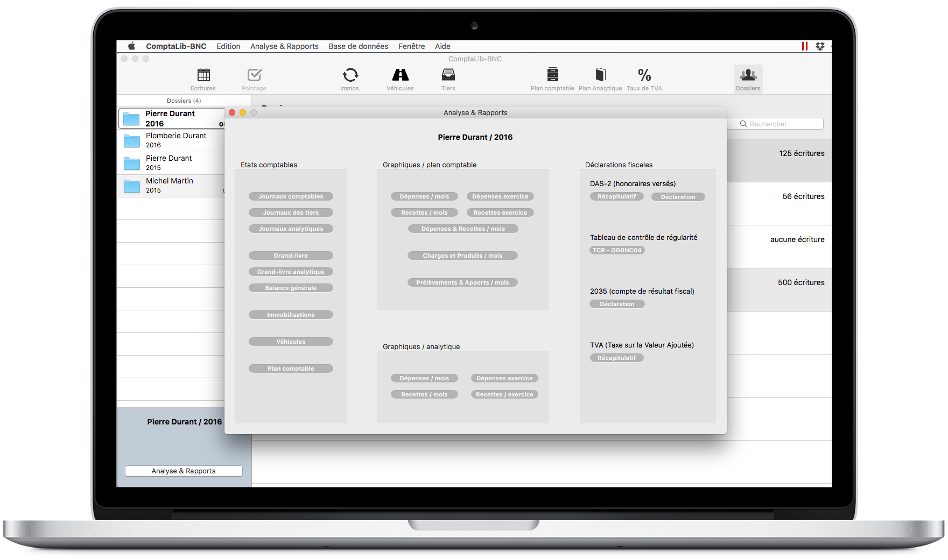Image resolution: width=948 pixels, height=560 pixels.
Task: Open DAS-2 Déclaration
Action: point(678,197)
